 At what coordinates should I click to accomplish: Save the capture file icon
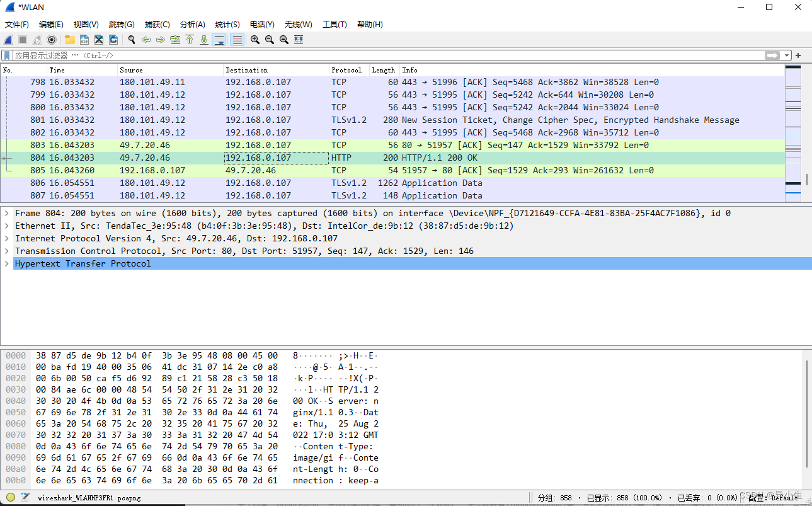coord(84,40)
